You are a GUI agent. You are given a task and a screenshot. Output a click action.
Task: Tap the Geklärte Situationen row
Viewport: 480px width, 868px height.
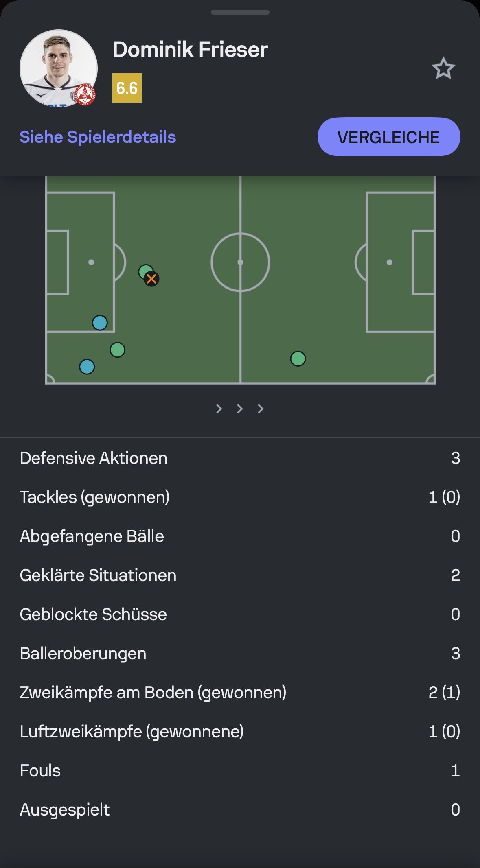tap(240, 575)
